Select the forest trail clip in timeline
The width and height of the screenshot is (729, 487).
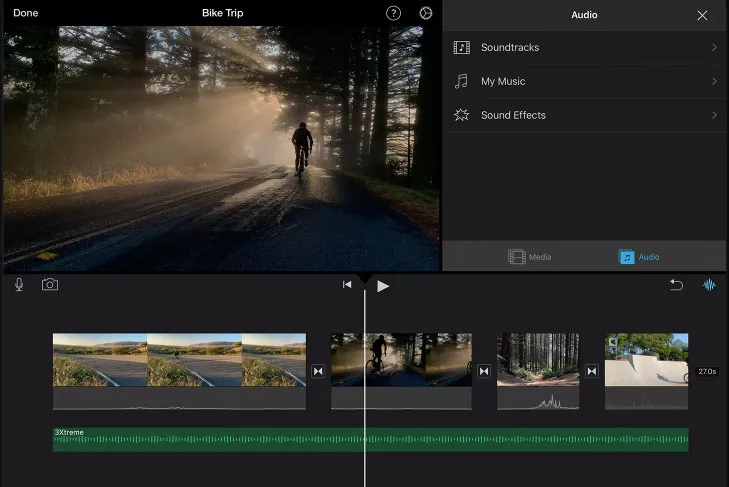tap(538, 371)
